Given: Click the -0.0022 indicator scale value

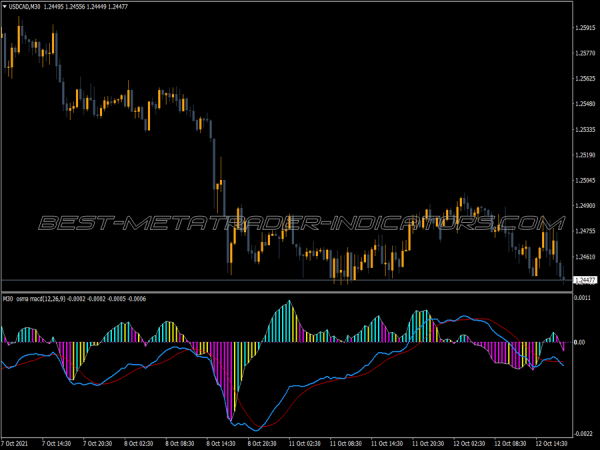Looking at the screenshot, I should click(583, 434).
